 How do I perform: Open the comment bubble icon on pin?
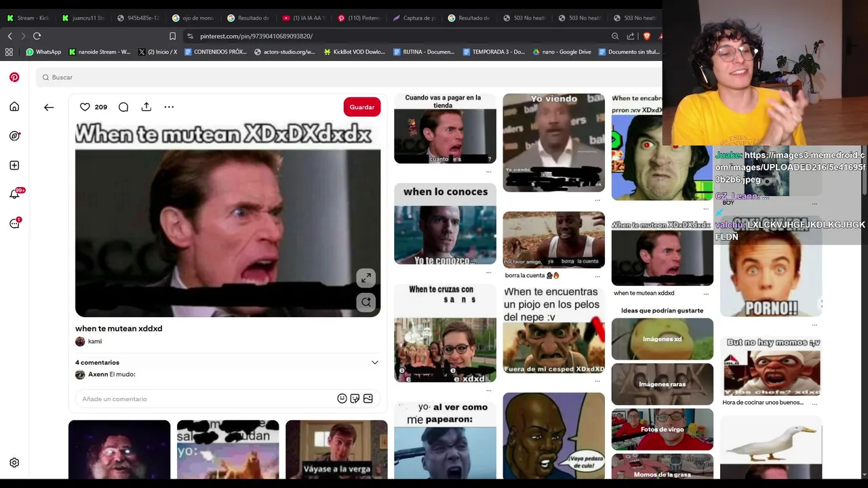[x=123, y=107]
